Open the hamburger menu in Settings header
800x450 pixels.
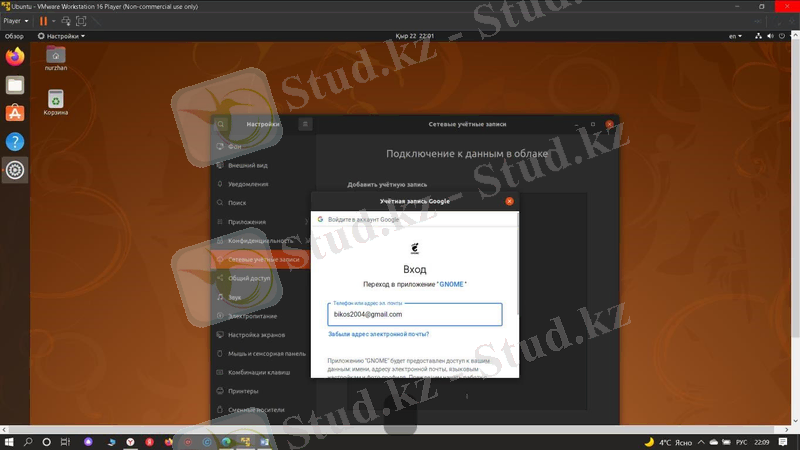(x=305, y=124)
